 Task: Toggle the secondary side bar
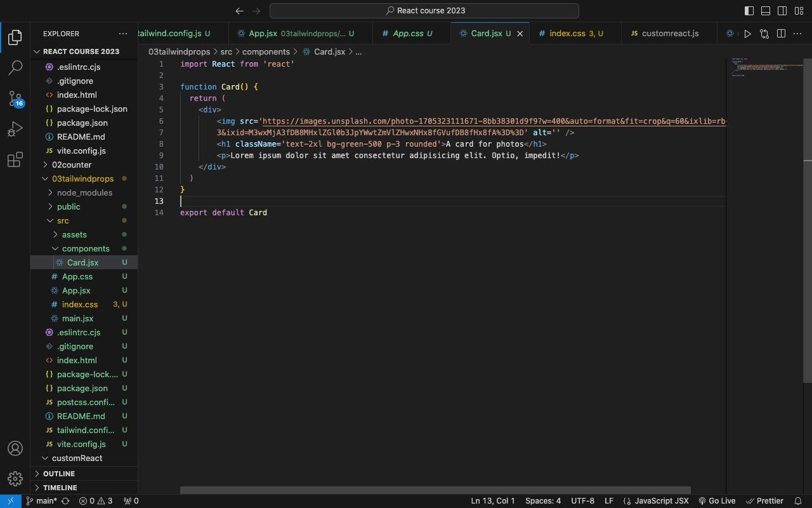point(782,11)
